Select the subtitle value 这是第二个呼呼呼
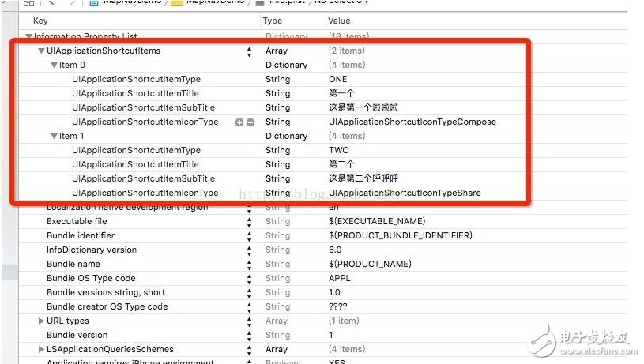 click(x=363, y=179)
